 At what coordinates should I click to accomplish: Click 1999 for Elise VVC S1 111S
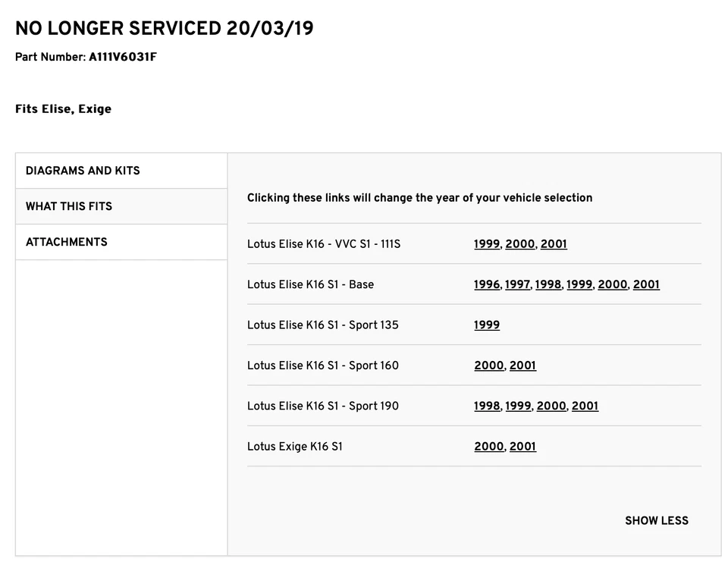(x=487, y=244)
